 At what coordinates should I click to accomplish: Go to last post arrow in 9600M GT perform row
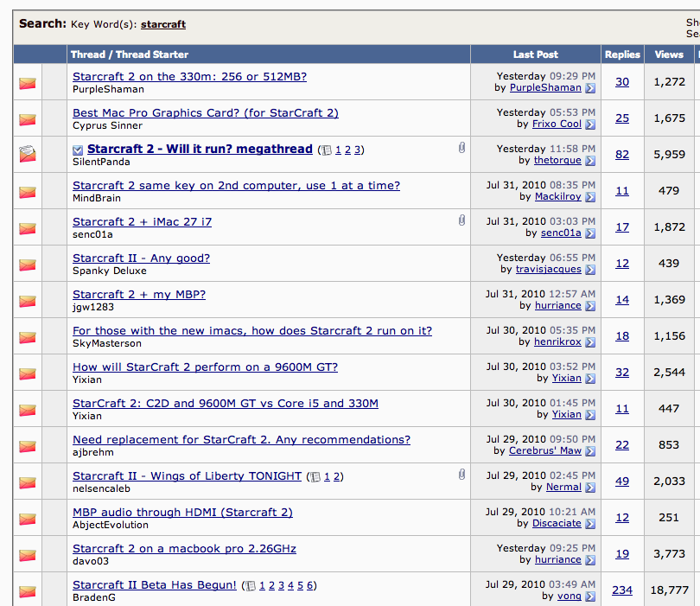(x=590, y=379)
